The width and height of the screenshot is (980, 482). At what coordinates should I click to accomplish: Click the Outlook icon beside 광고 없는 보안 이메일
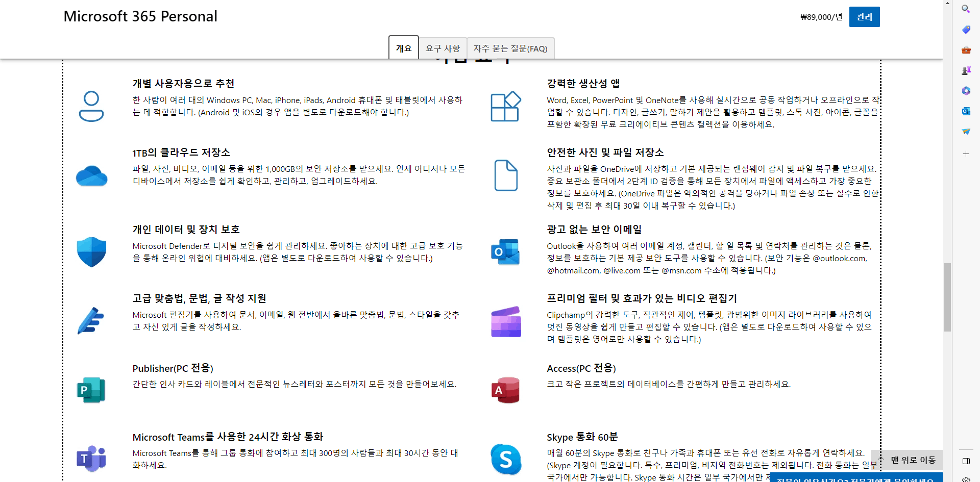tap(505, 252)
